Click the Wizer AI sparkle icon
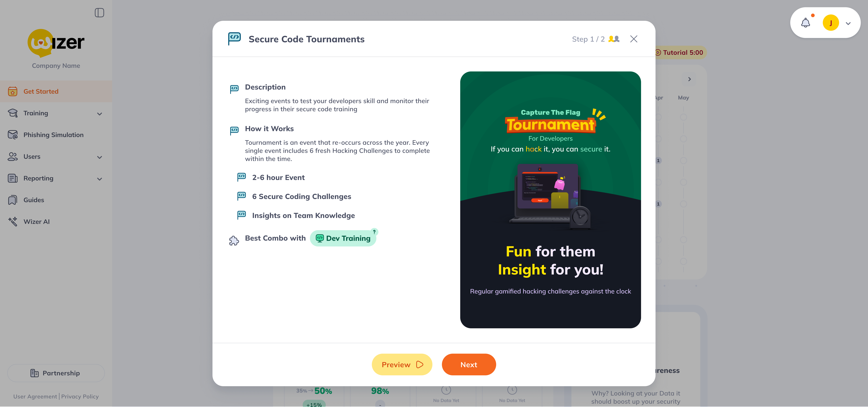 point(12,221)
